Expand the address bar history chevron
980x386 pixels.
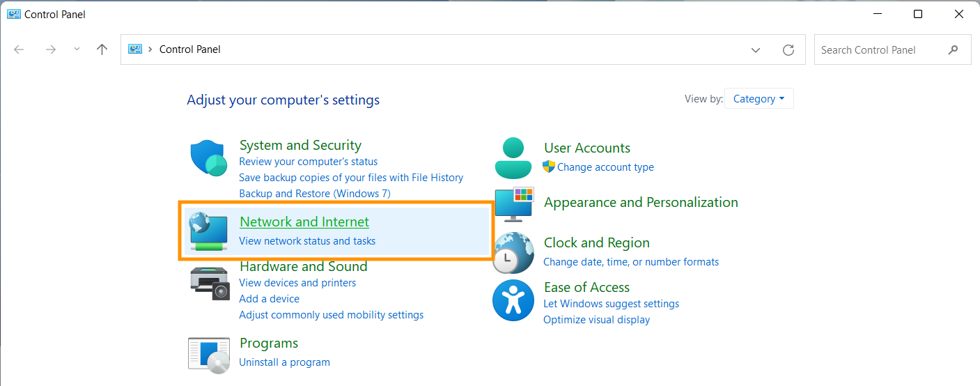(756, 50)
